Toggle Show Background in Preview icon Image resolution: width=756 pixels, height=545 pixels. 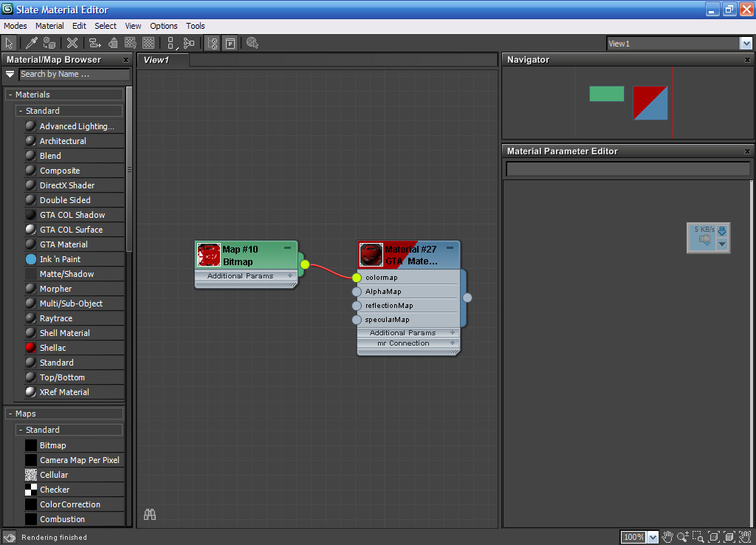(148, 44)
